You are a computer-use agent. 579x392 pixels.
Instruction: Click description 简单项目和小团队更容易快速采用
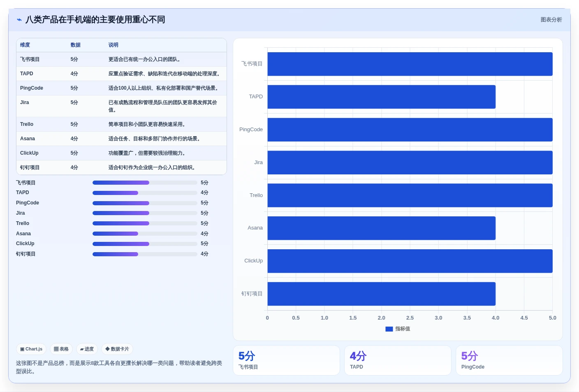coord(147,124)
